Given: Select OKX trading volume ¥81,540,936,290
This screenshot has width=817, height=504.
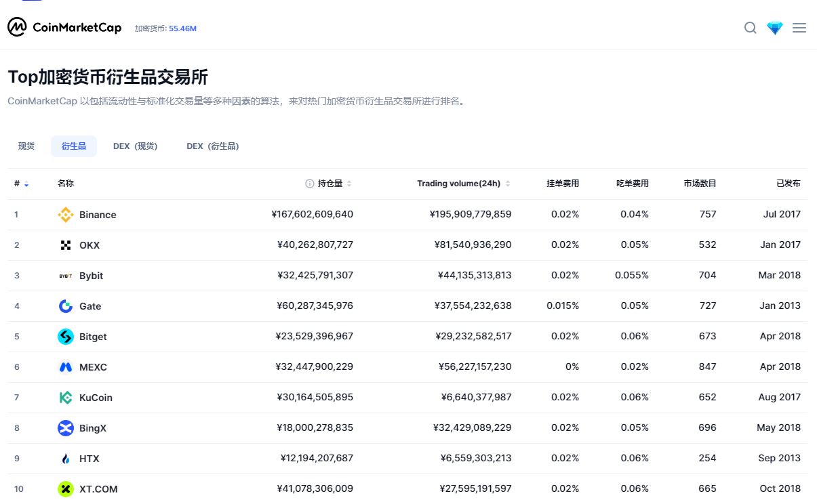Looking at the screenshot, I should [475, 245].
